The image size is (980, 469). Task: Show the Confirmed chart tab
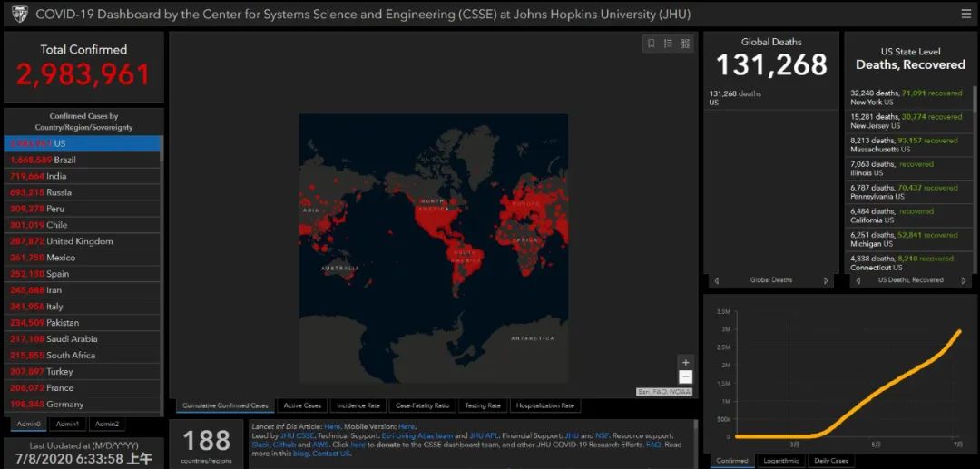732,461
